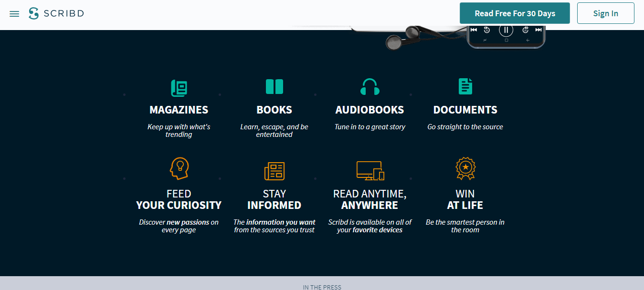644x290 pixels.
Task: Click the Magazines book icon
Action: [179, 87]
